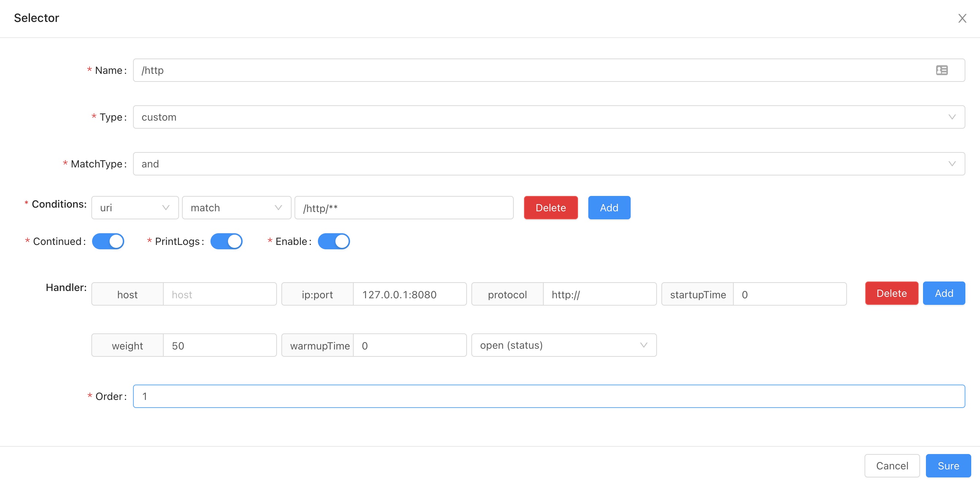980x484 pixels.
Task: Click the Cancel button
Action: 892,466
